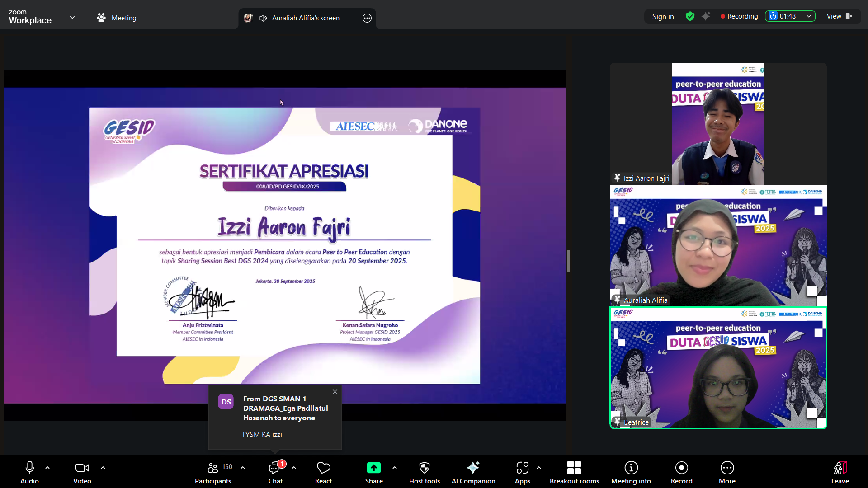The width and height of the screenshot is (868, 488).
Task: Expand the Zoom Workplace dropdown chevron
Action: point(72,18)
